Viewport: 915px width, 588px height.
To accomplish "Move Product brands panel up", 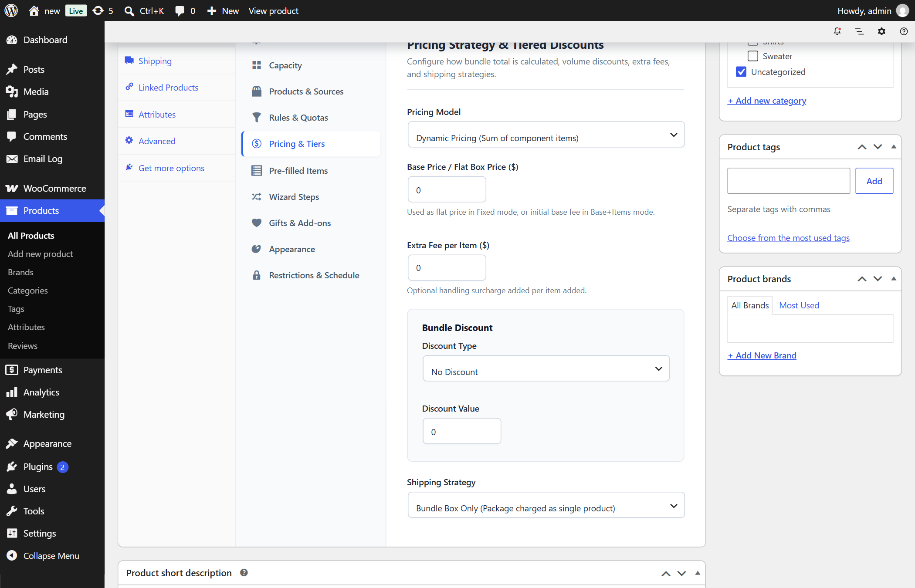I will (x=862, y=279).
